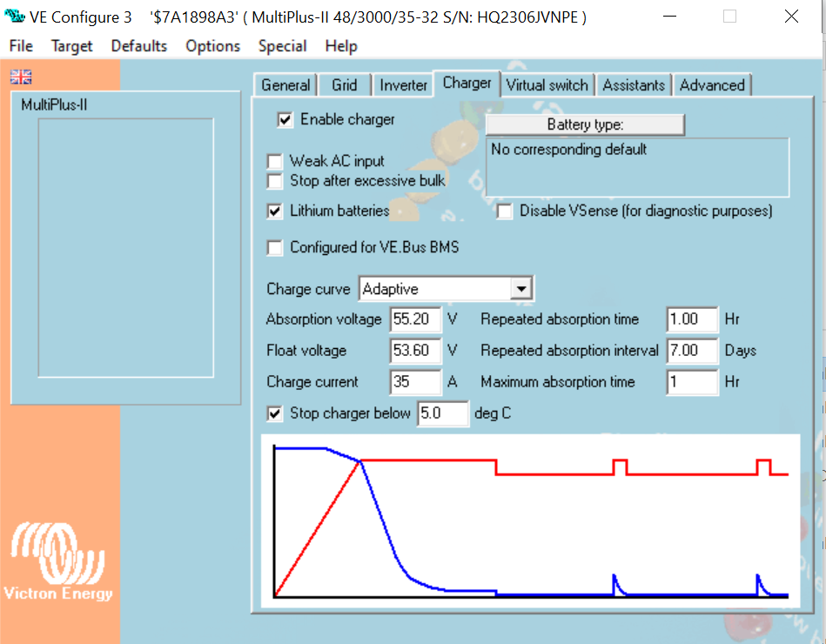
Task: Switch to the Grid tab
Action: 345,85
